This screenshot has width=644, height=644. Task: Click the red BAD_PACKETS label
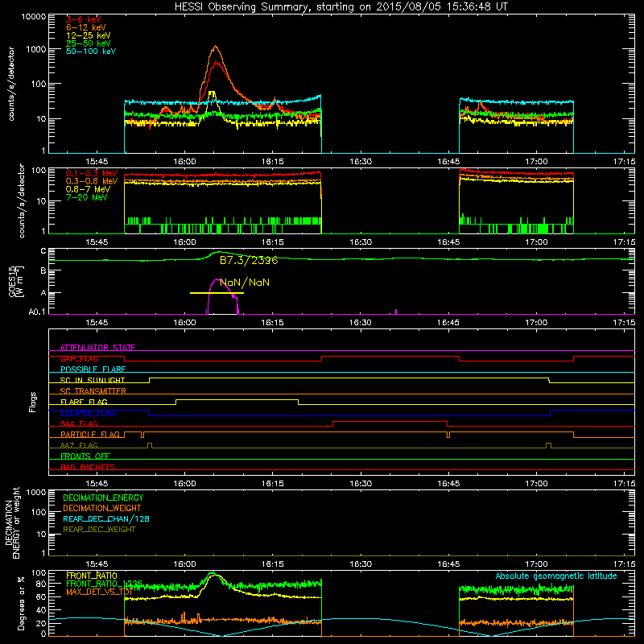(88, 467)
